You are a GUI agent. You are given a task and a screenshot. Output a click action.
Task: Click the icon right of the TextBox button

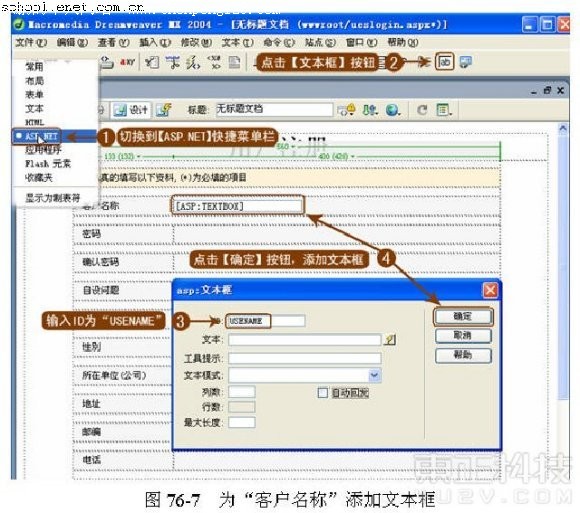pyautogui.click(x=465, y=62)
